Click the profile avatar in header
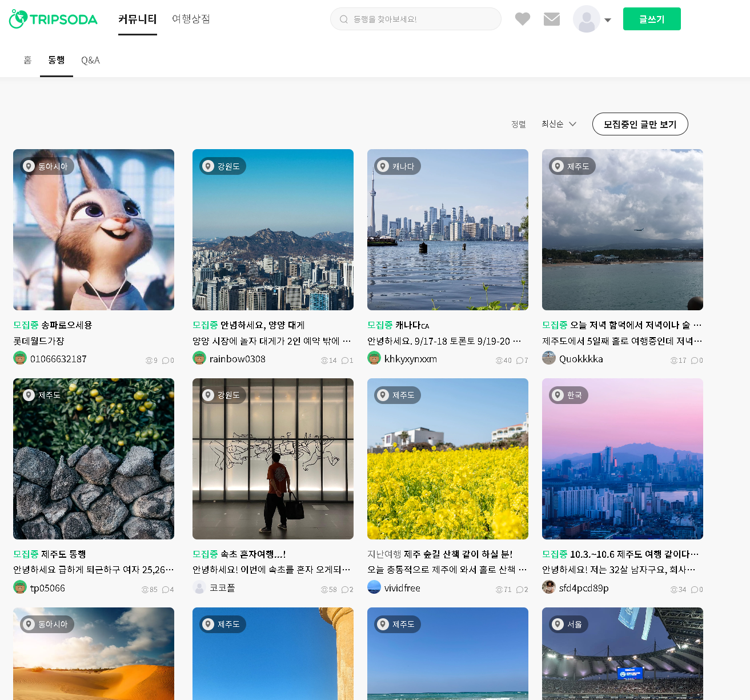 [x=587, y=19]
